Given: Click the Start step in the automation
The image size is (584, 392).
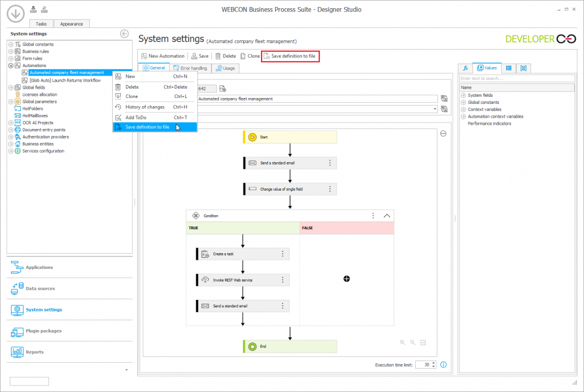Looking at the screenshot, I should click(290, 137).
